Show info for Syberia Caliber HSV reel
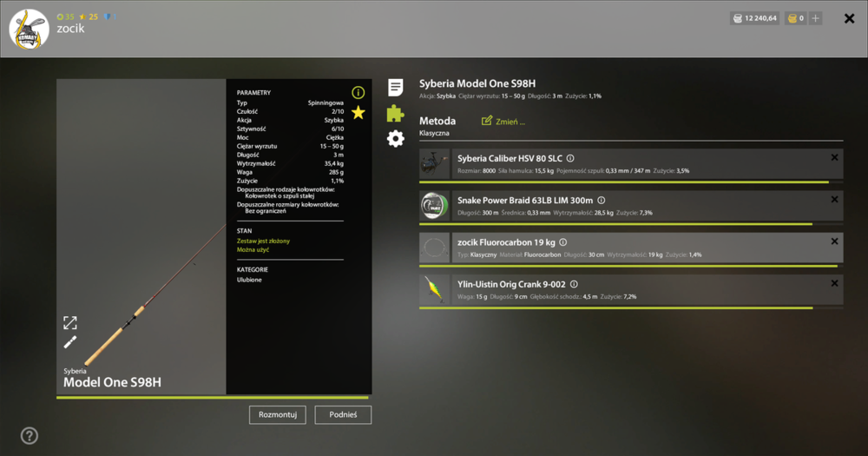Screen dimensions: 868x456 (x=570, y=158)
